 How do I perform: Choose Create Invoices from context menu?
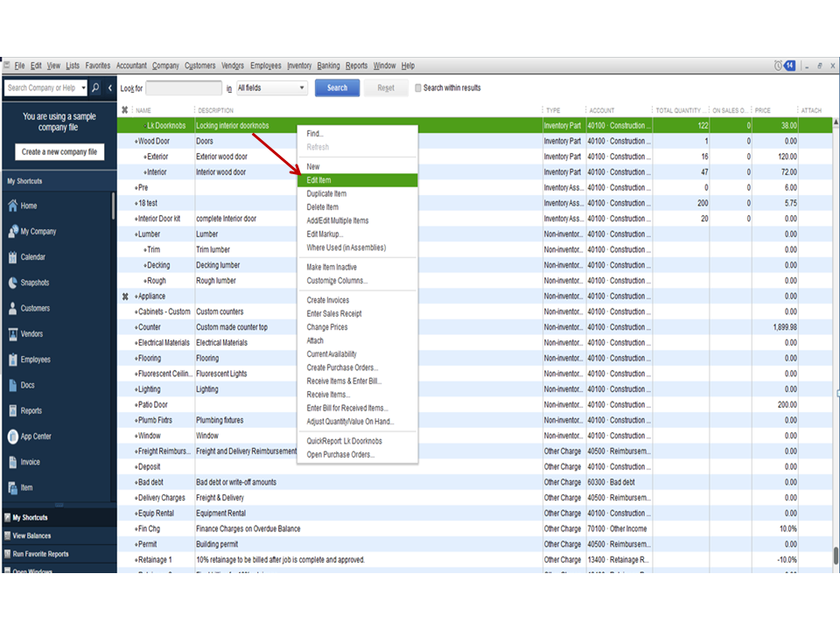point(357,300)
